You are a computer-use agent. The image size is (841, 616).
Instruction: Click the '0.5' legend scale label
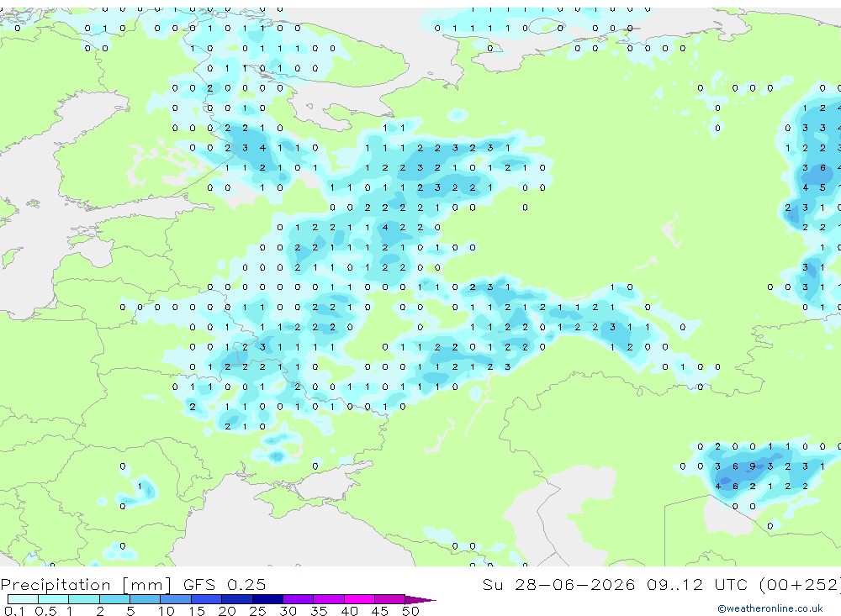[45, 611]
